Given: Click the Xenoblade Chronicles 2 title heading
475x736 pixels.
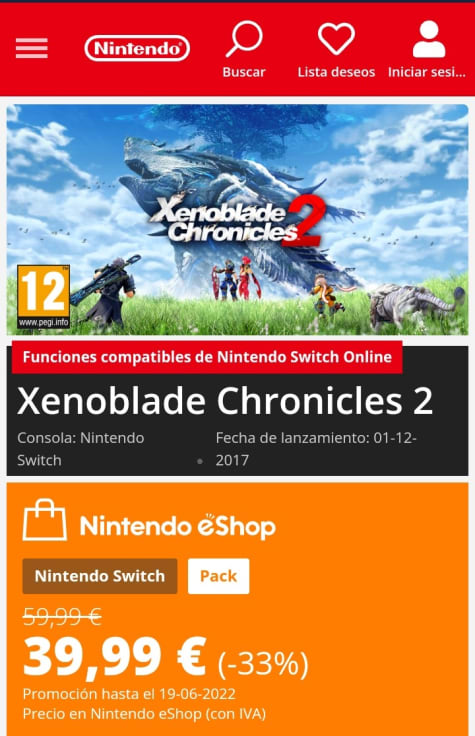Looking at the screenshot, I should (225, 401).
